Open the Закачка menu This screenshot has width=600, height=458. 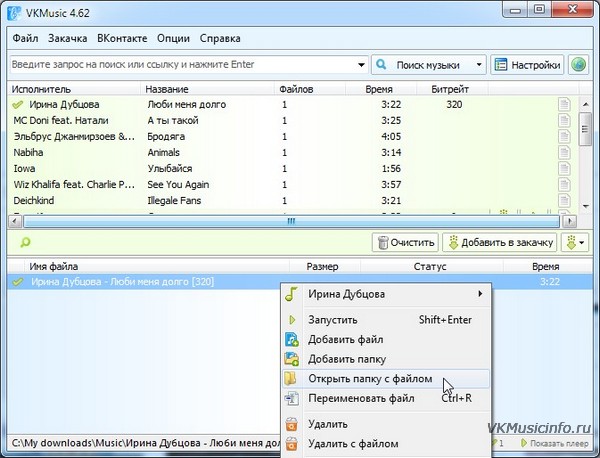[x=67, y=38]
